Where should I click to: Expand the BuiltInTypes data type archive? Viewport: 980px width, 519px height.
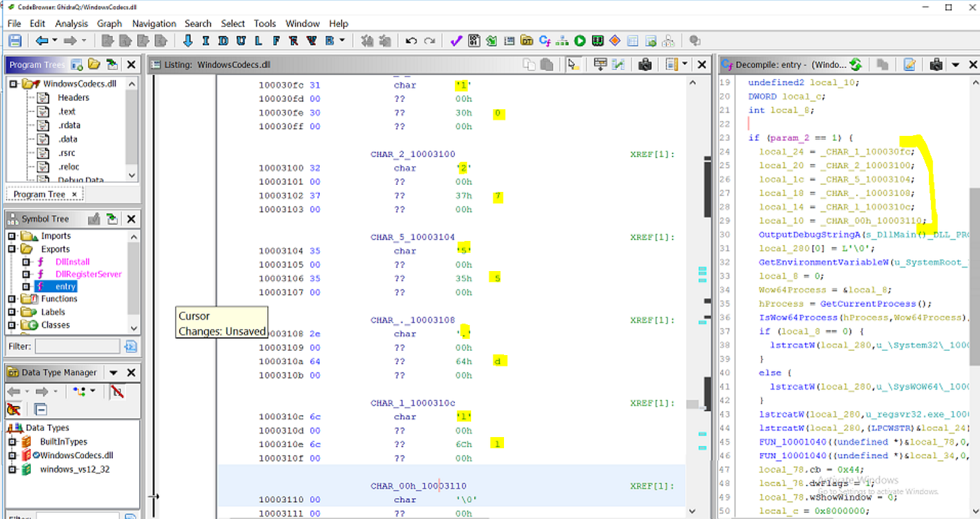[12, 442]
